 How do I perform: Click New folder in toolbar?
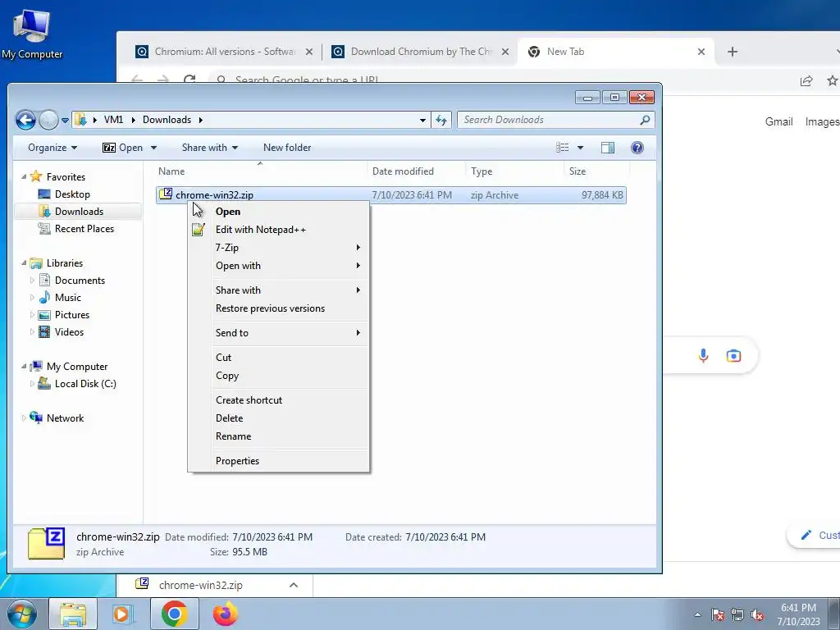pos(287,148)
